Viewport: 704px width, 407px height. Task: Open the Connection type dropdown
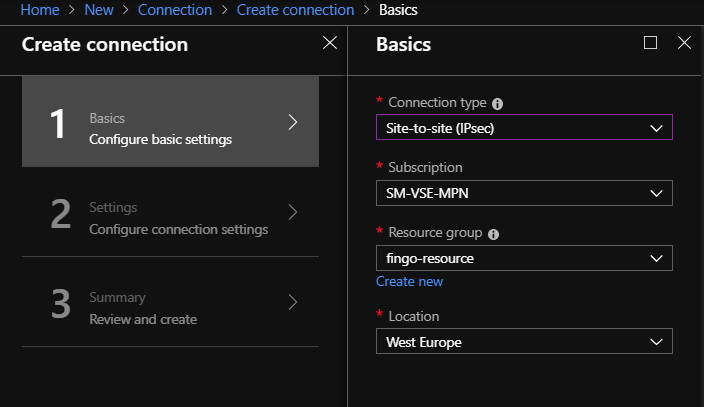pos(524,127)
